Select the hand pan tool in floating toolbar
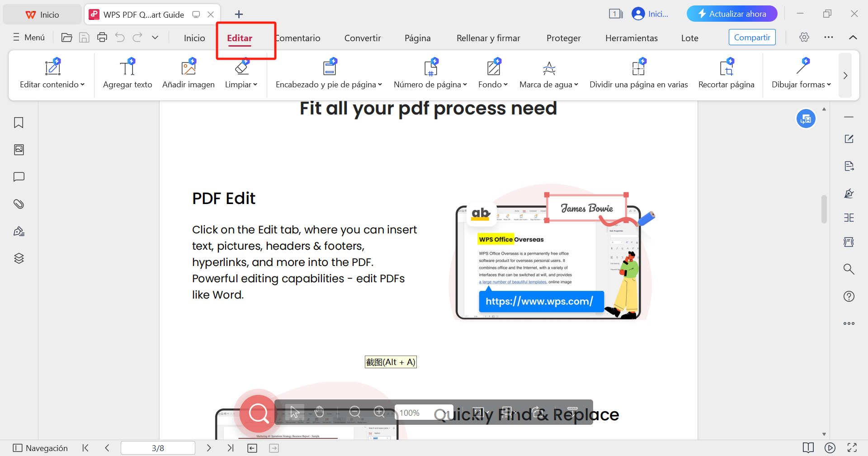Screen dimensions: 868x456 pos(319,412)
